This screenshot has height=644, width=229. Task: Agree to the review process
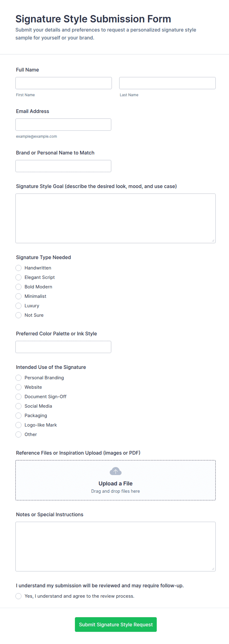(x=18, y=596)
